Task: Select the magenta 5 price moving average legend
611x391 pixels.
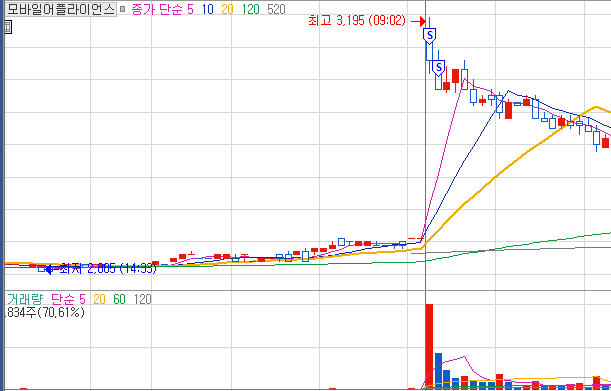Action: tap(190, 9)
